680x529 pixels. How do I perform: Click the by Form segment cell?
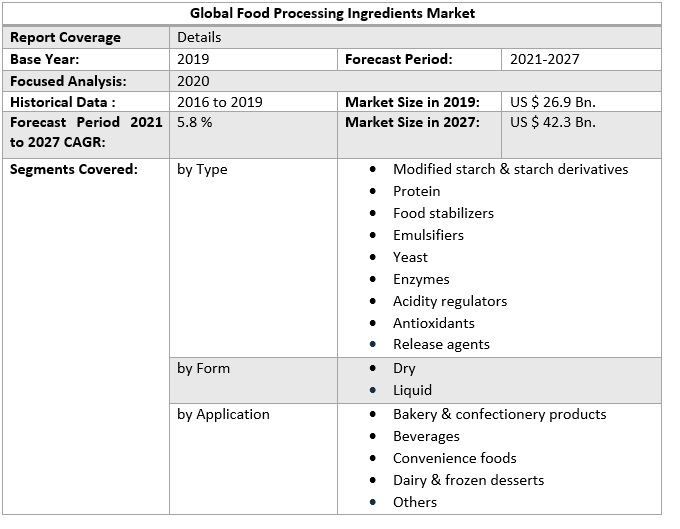click(x=203, y=368)
